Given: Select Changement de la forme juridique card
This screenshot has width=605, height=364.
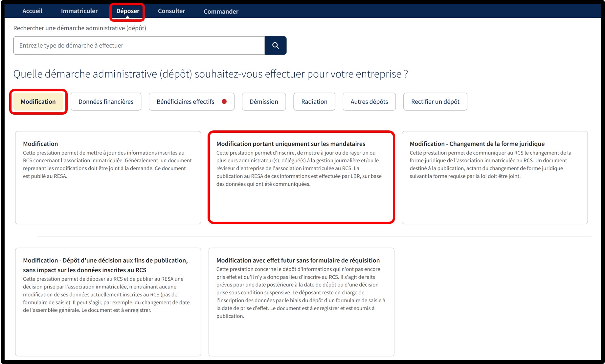Looking at the screenshot, I should pyautogui.click(x=494, y=177).
